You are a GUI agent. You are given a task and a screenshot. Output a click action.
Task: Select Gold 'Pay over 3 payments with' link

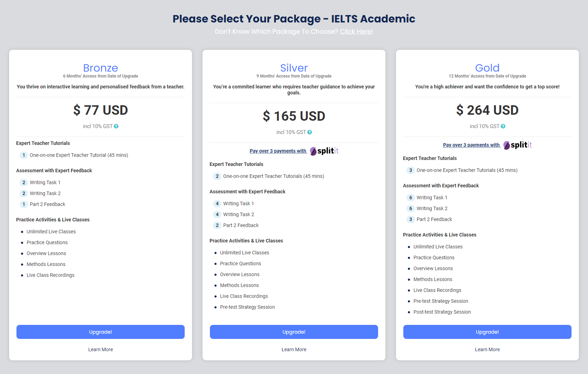coord(471,145)
